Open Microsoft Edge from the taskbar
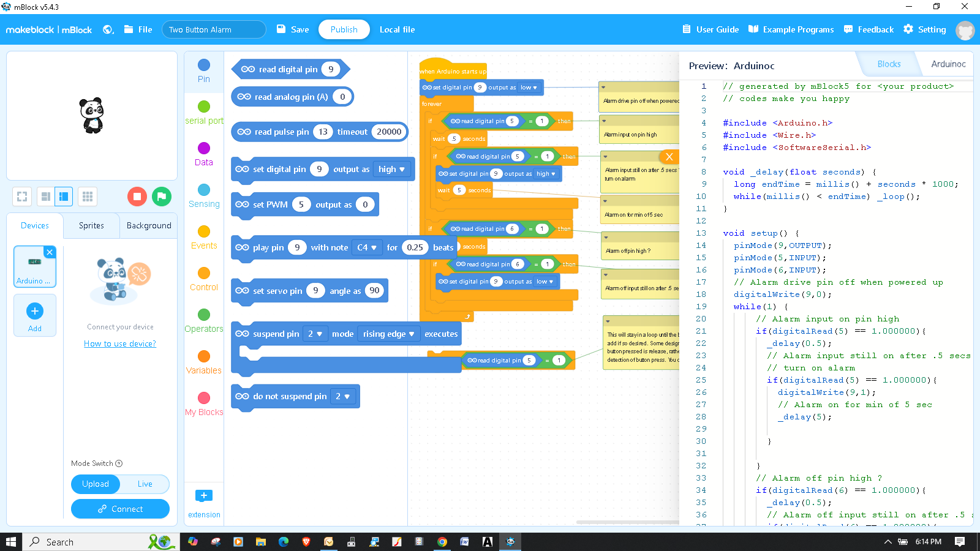 tap(284, 542)
